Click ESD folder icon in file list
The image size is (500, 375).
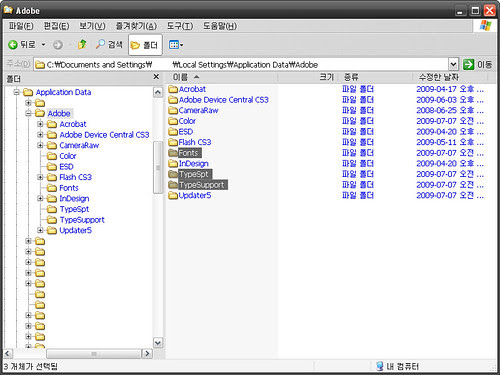tap(173, 132)
